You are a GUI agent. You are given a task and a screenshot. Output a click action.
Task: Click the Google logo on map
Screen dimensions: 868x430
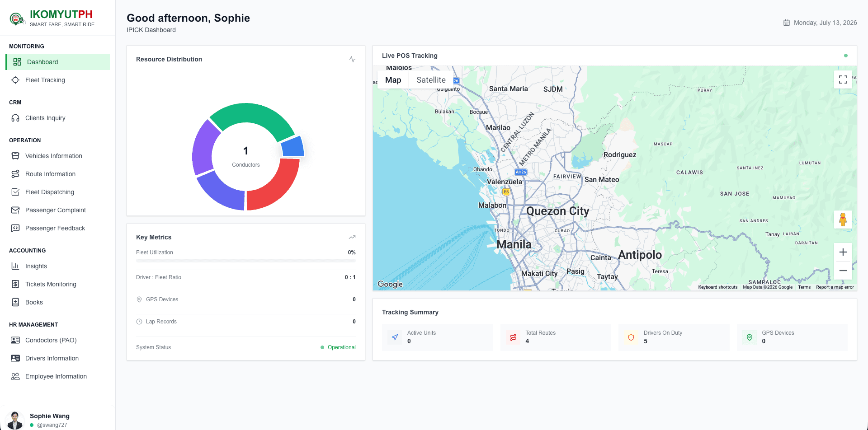coord(390,284)
